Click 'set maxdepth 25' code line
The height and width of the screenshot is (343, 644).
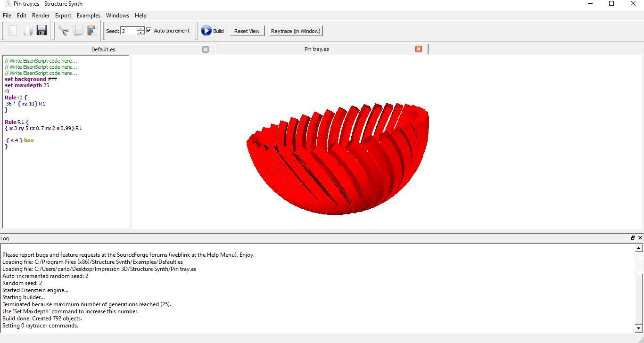(x=27, y=85)
